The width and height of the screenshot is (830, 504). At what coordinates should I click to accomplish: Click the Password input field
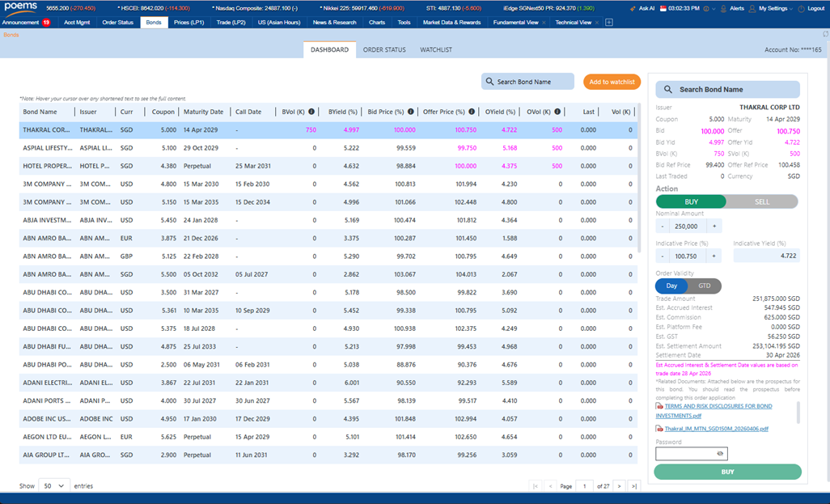[x=685, y=454]
